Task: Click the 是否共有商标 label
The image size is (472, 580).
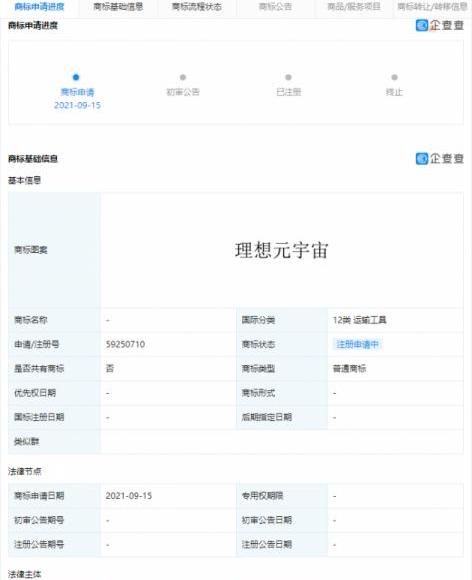Action: point(39,369)
